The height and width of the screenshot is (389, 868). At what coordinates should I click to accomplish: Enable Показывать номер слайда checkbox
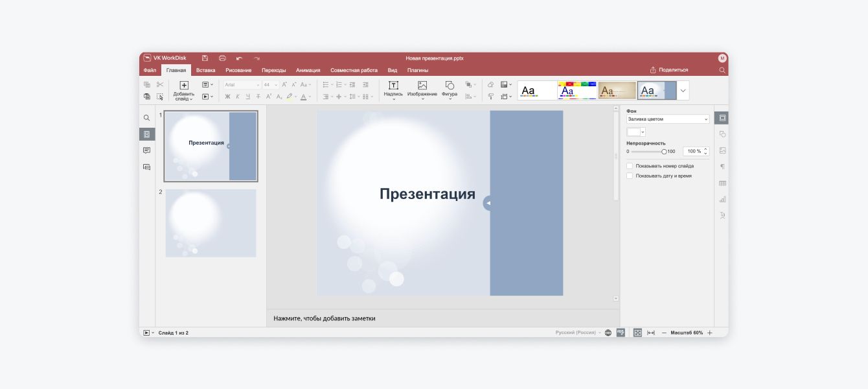click(630, 166)
